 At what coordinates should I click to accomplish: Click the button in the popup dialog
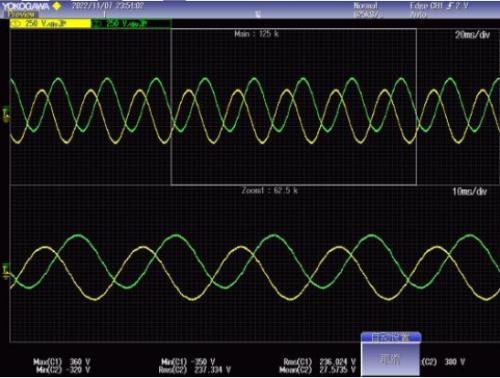(x=390, y=360)
